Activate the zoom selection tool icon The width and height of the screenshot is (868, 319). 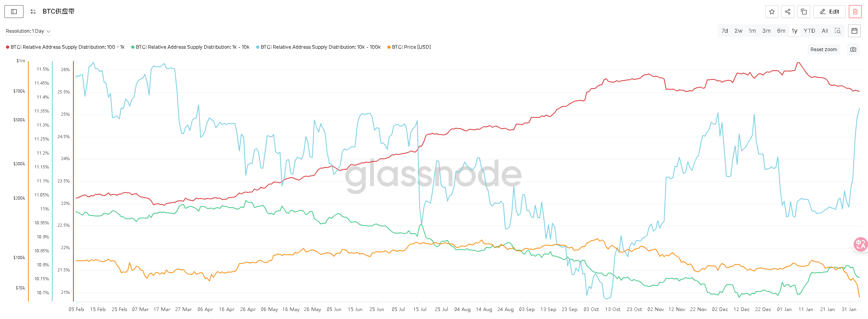(x=838, y=31)
